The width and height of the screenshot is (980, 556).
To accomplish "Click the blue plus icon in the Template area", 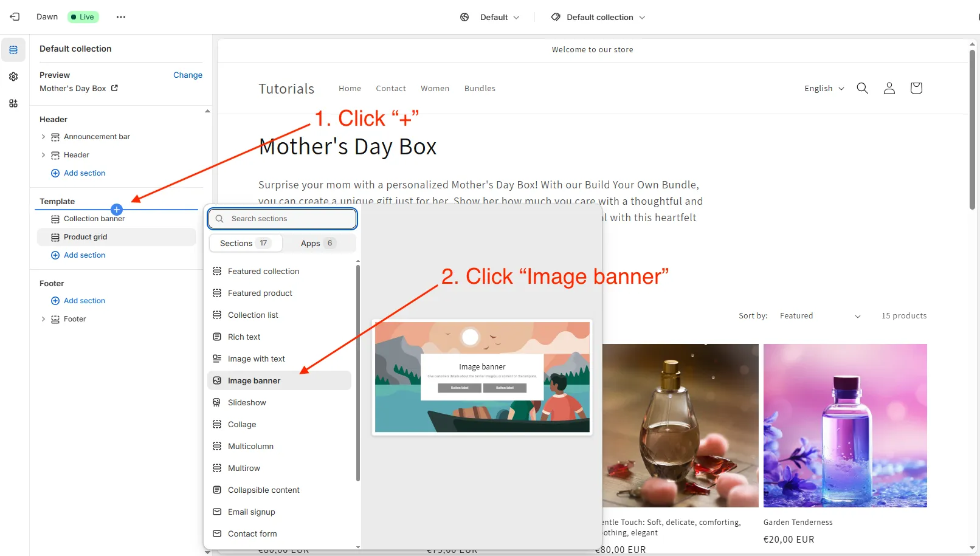I will 116,209.
